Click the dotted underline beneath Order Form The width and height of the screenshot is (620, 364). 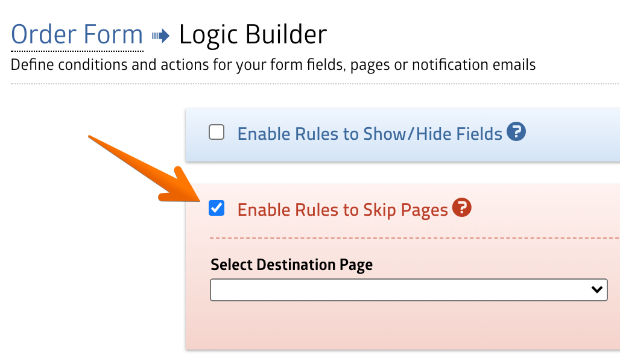coord(77,51)
